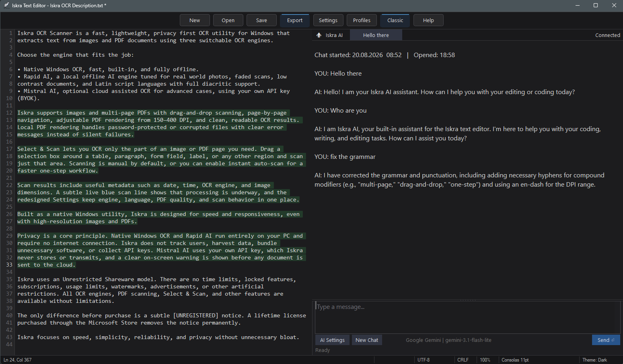
Task: Send the chat message
Action: pos(606,340)
